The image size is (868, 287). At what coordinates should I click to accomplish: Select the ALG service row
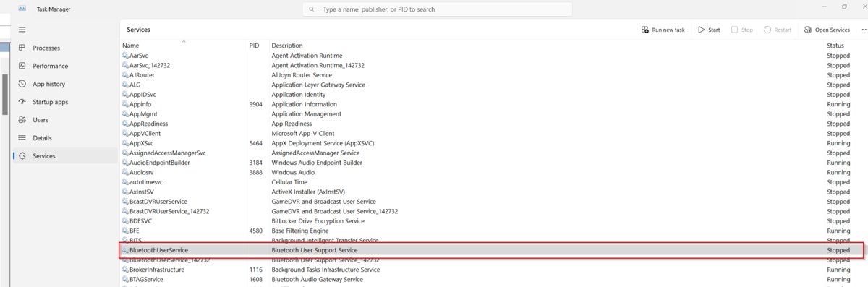(x=494, y=85)
